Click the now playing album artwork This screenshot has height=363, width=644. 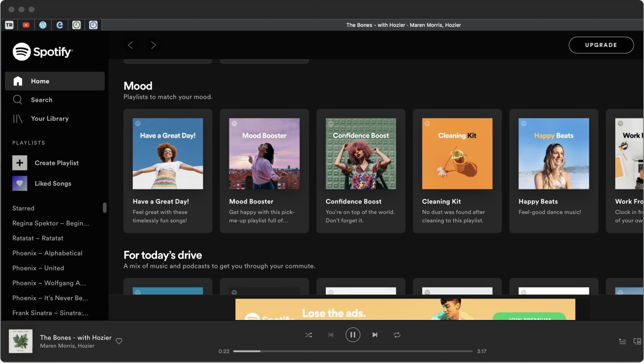[21, 341]
